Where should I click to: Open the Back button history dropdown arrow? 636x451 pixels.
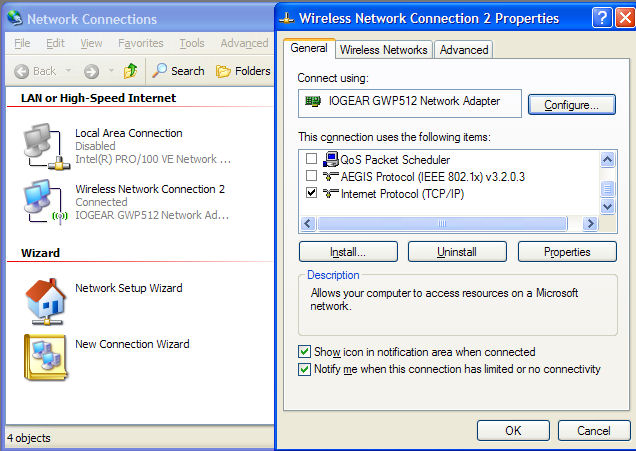pyautogui.click(x=68, y=71)
